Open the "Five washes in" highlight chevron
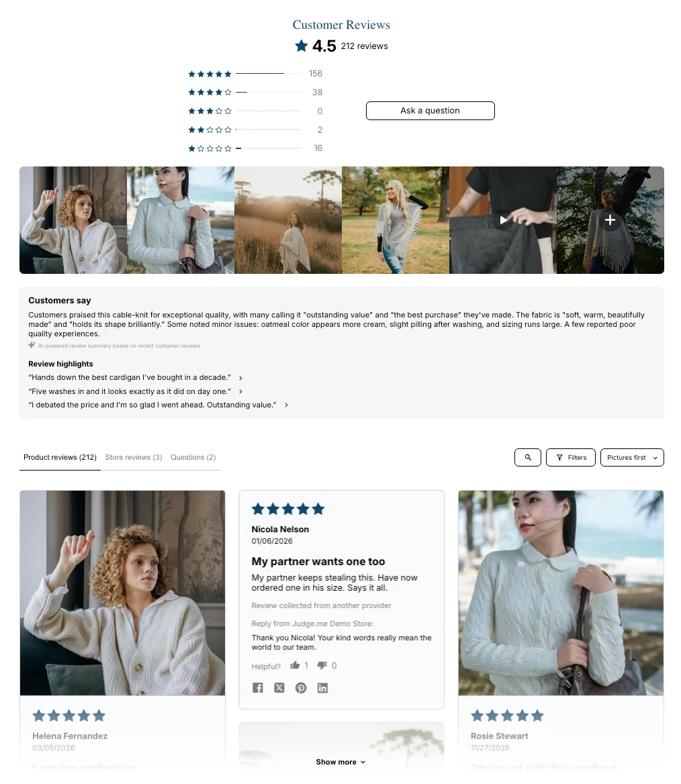The width and height of the screenshot is (681, 784). click(240, 391)
